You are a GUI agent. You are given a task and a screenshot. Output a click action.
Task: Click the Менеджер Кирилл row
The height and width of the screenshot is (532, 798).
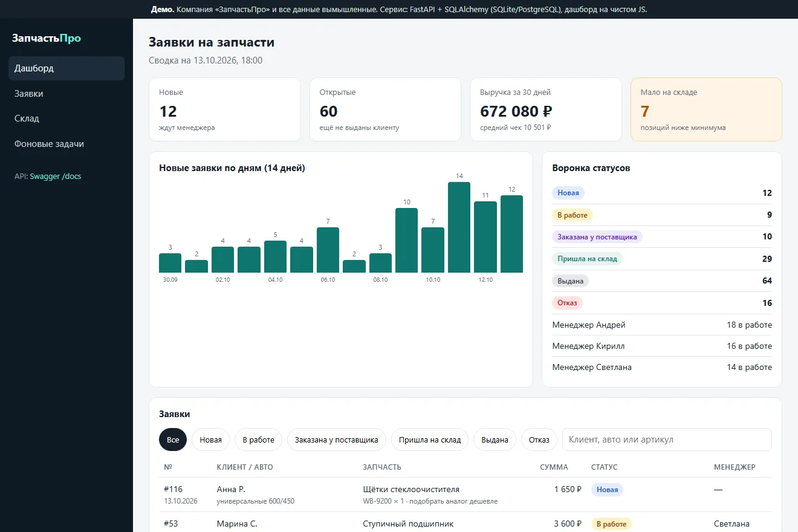click(x=662, y=346)
